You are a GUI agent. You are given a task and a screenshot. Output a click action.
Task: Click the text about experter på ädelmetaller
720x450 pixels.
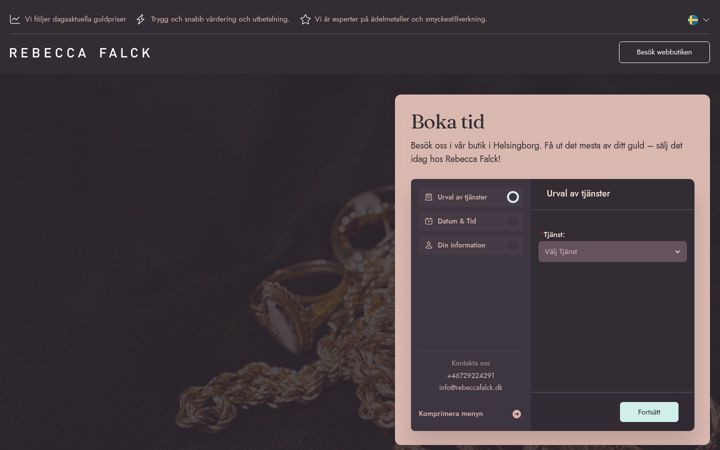click(x=401, y=19)
